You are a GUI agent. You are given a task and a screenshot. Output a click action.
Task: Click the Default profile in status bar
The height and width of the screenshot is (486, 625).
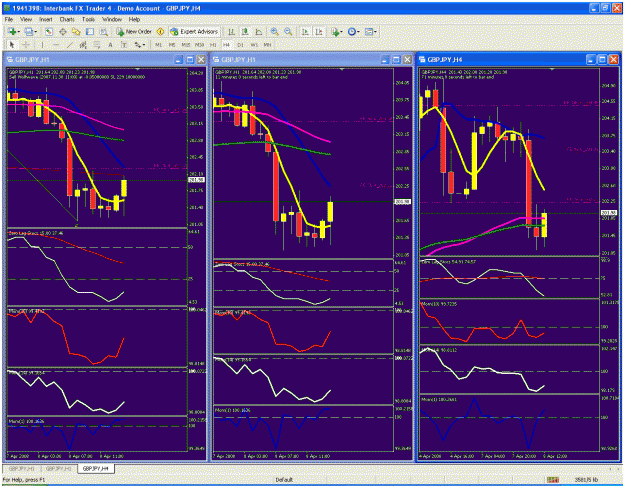[x=284, y=480]
